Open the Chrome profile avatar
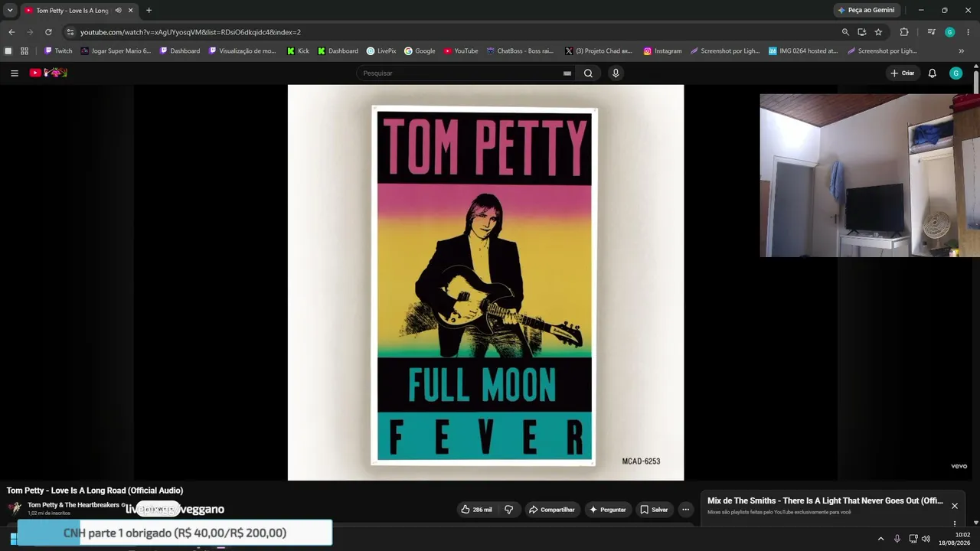Screen dimensions: 980x551 (950, 32)
